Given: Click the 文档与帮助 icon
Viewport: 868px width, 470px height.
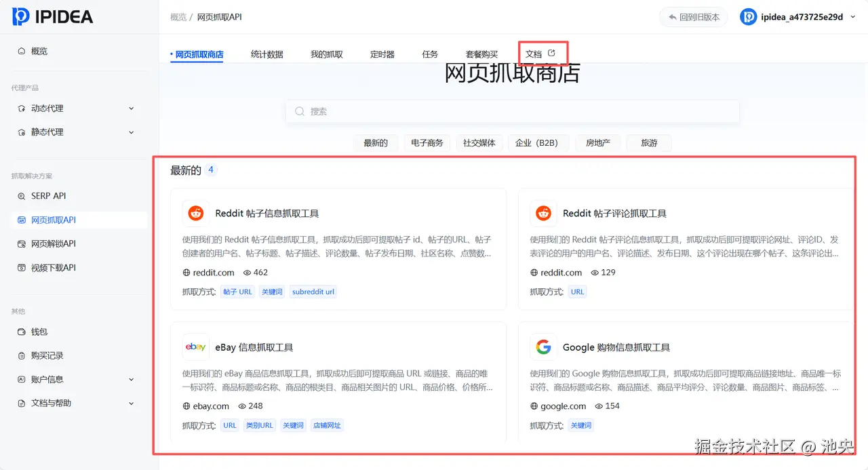Looking at the screenshot, I should point(22,403).
